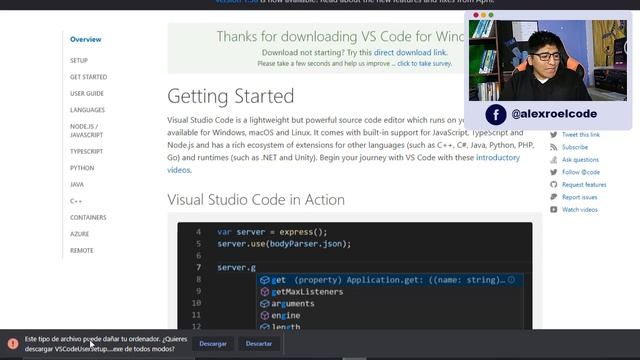Click the 'arguments' autocomplete suggestion
The width and height of the screenshot is (640, 360).
(x=390, y=304)
